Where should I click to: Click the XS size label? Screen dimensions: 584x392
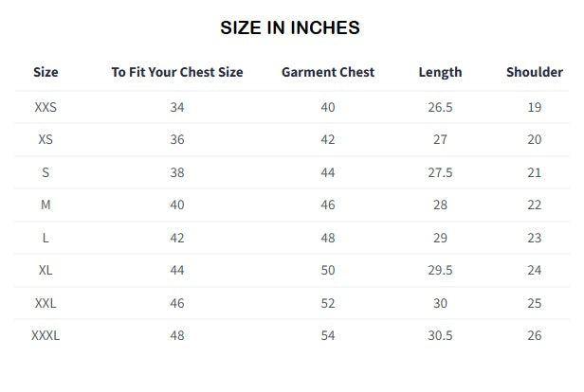coord(46,139)
